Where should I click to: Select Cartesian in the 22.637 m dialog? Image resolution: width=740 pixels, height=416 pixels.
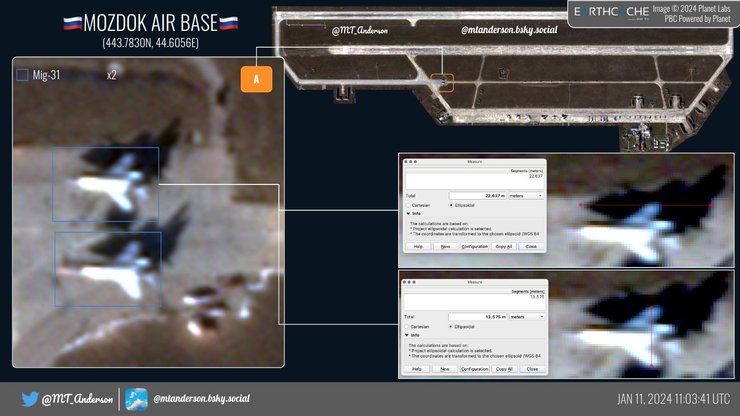click(x=410, y=205)
